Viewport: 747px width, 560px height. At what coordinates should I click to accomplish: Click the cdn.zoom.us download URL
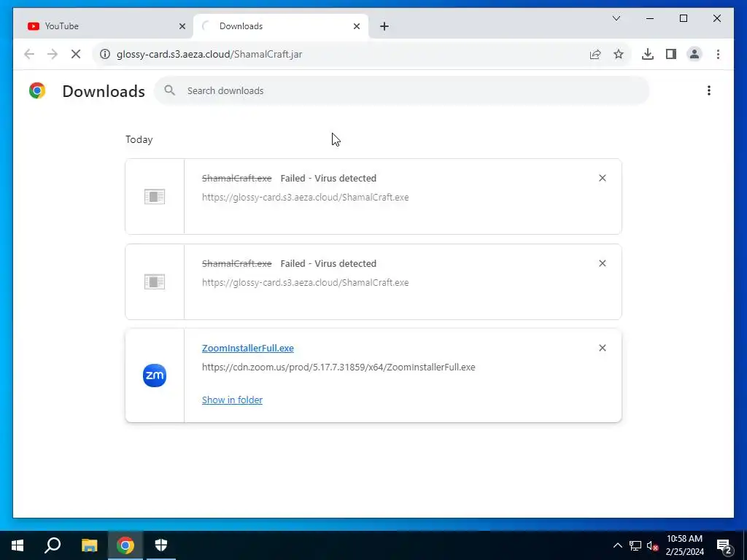point(338,367)
